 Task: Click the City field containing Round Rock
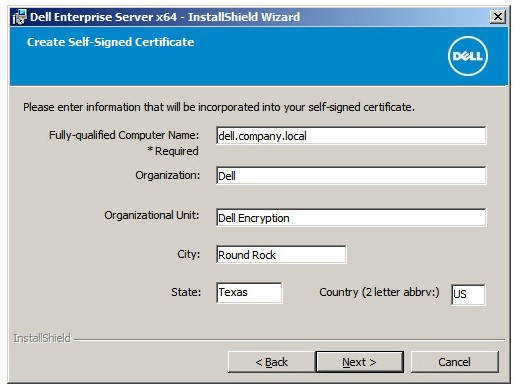(x=281, y=255)
